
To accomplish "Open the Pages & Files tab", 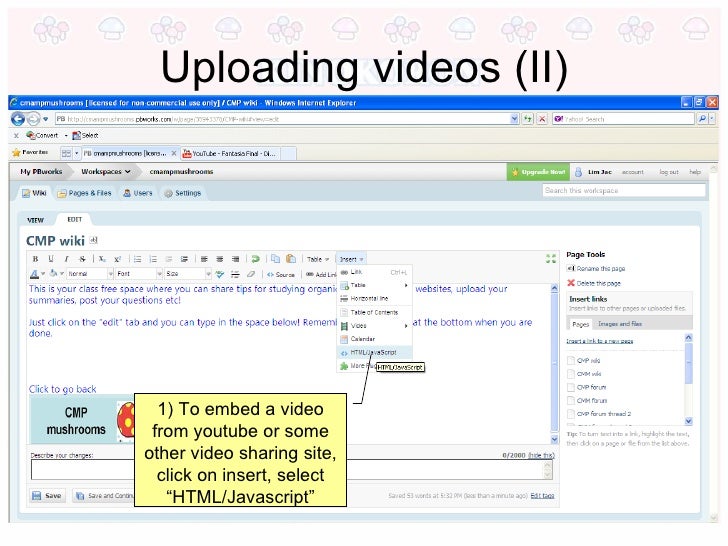I will [x=84, y=193].
